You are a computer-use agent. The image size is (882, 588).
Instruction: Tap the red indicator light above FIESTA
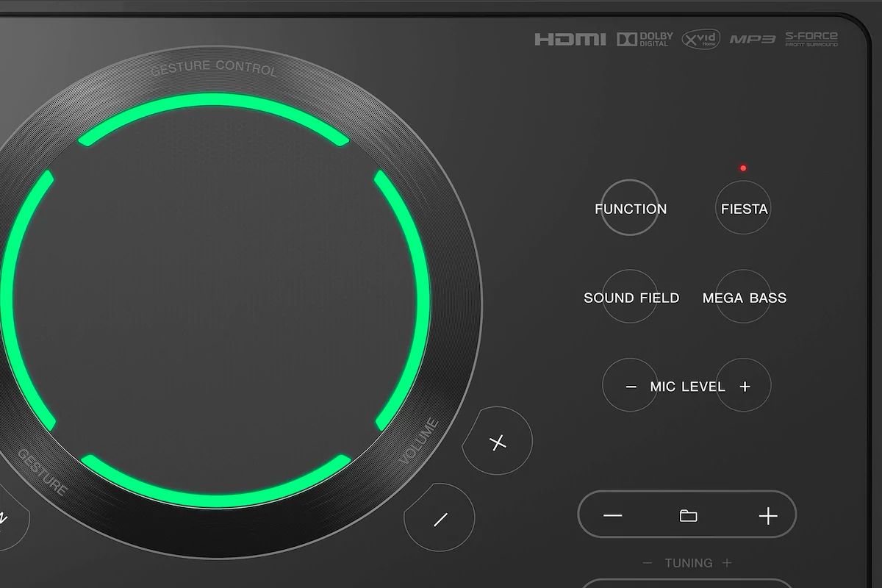coord(743,168)
